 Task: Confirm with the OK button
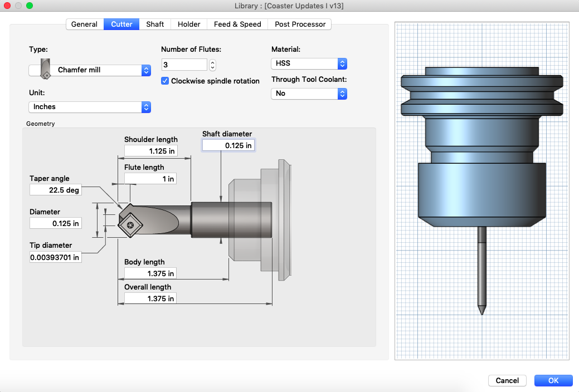553,380
